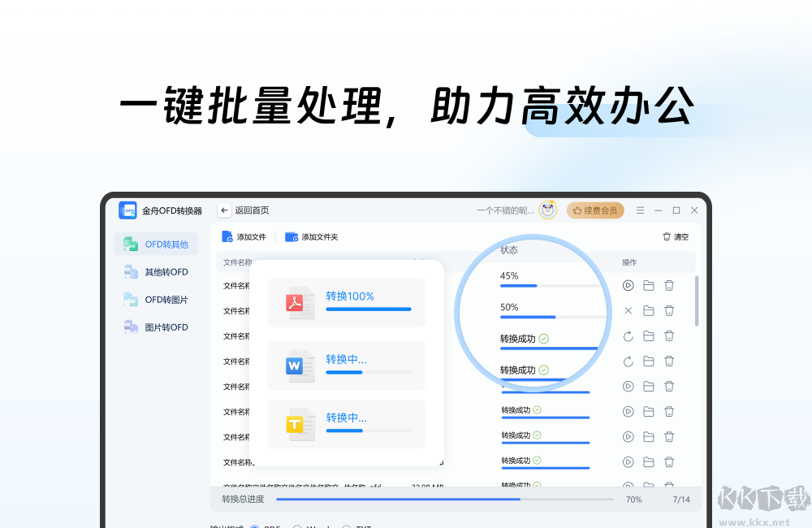Viewport: 812px width, 528px height.
Task: Open the 金舟OFD转换器 app logo menu
Action: click(128, 210)
